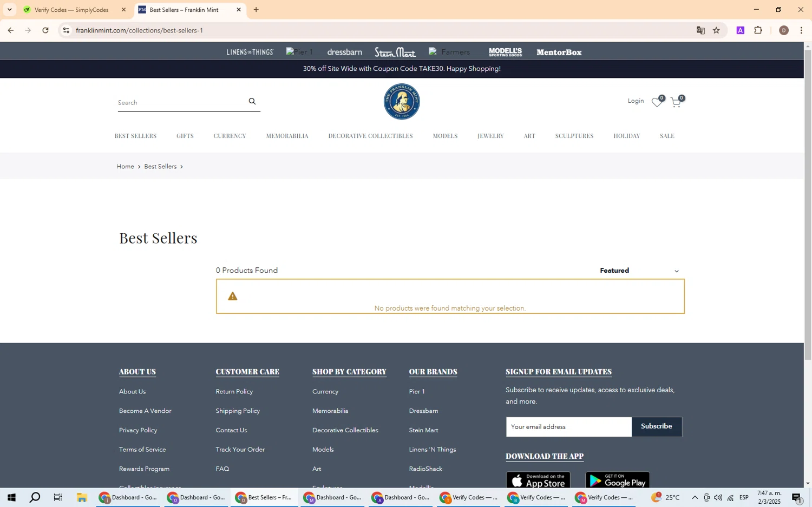
Task: Click the search magnifier icon
Action: click(x=252, y=101)
